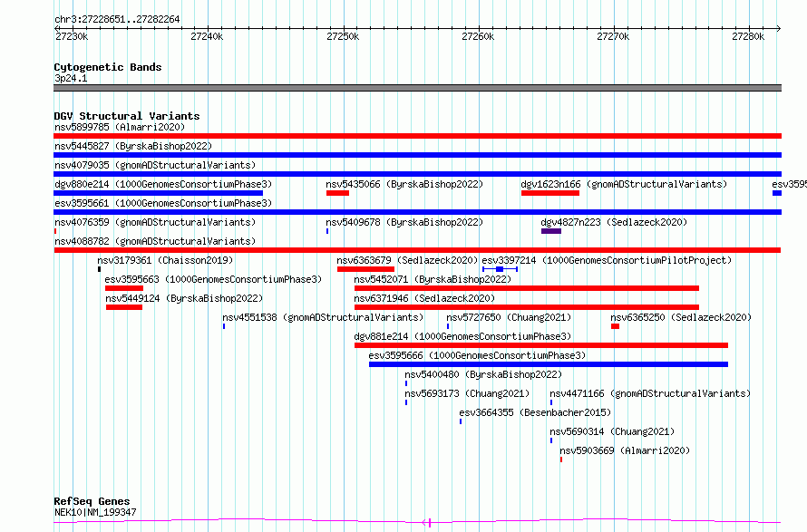Click the red dgv881e214 bar
The image size is (807, 532).
point(541,345)
